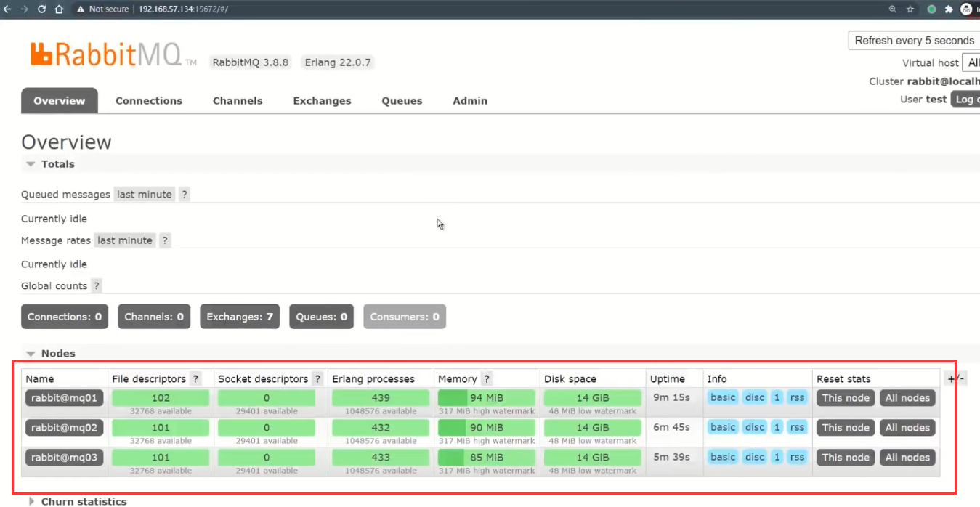The image size is (980, 507).
Task: Switch to the Channels tab
Action: [238, 101]
